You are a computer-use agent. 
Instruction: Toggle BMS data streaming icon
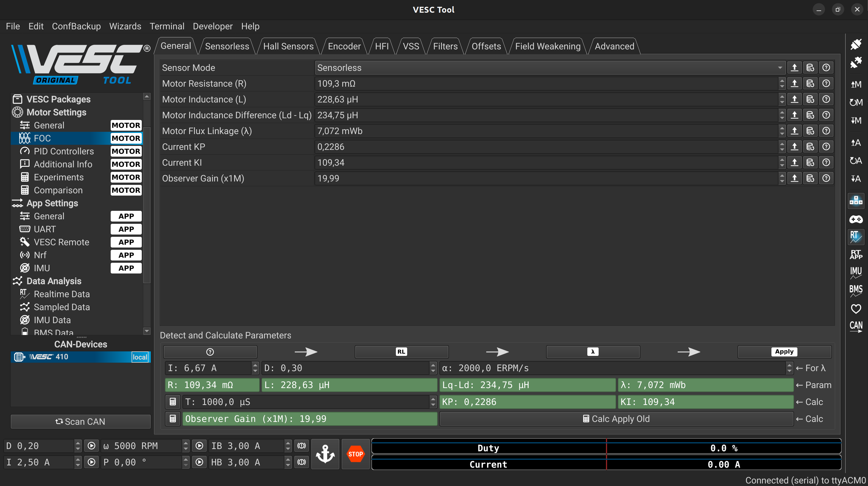pyautogui.click(x=856, y=291)
